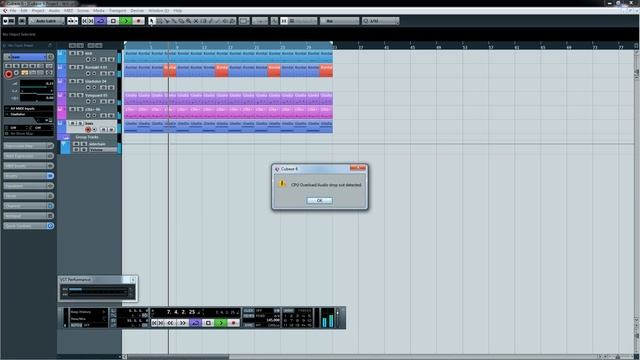Go to previous marker in top toolbar

84,21
